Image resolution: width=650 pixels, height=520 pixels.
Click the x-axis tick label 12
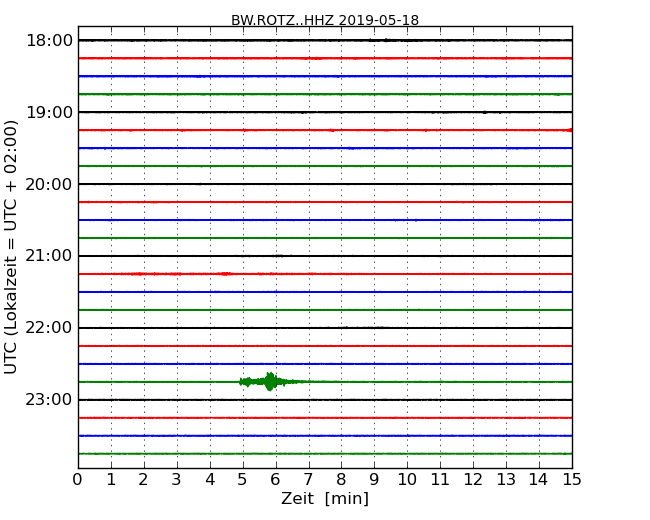tap(473, 480)
